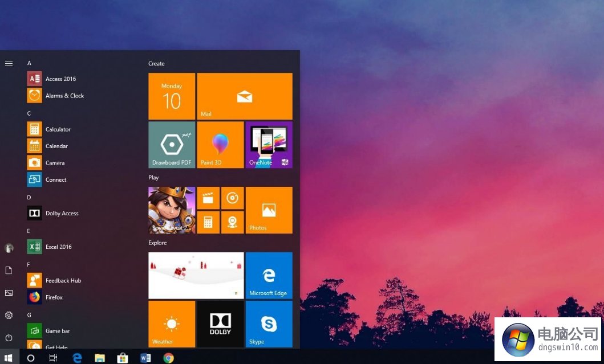604x364 pixels.
Task: Launch Calculator from the app list
Action: [57, 129]
